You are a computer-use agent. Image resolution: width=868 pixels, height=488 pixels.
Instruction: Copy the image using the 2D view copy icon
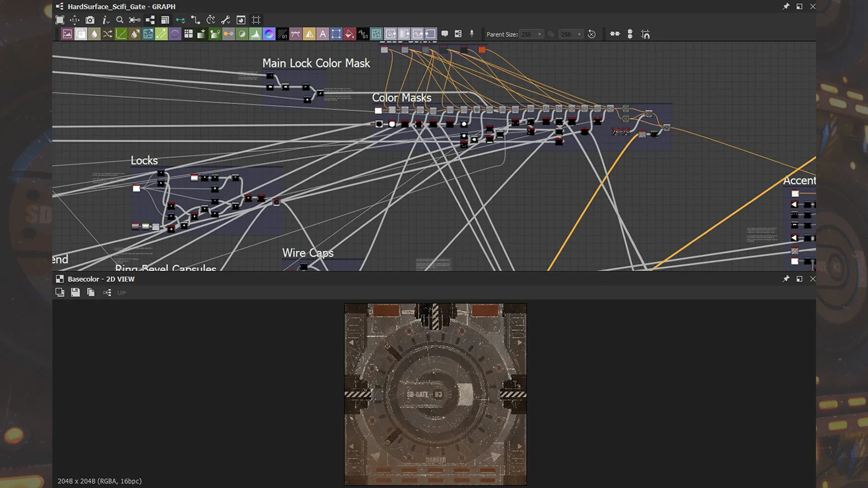(90, 292)
